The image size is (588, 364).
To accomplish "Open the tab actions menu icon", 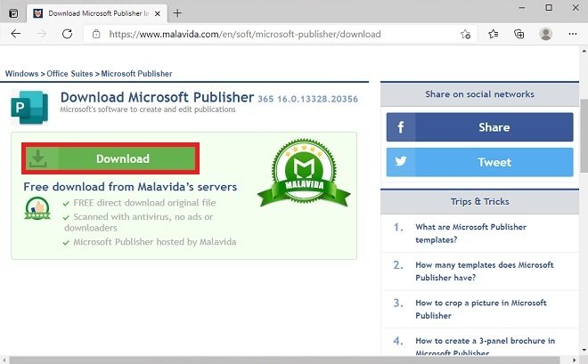I will click(x=13, y=14).
